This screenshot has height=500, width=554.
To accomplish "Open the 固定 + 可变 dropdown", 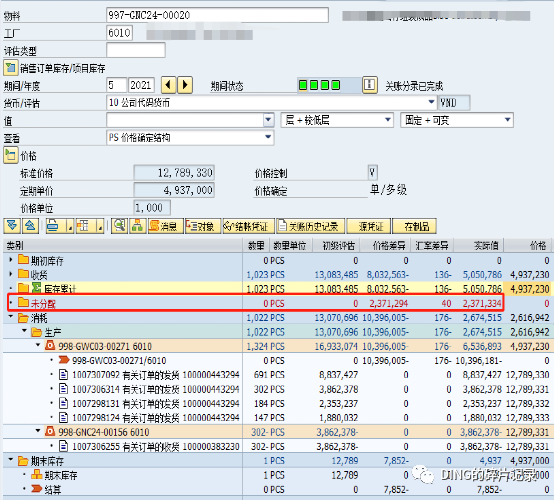I will [x=508, y=120].
